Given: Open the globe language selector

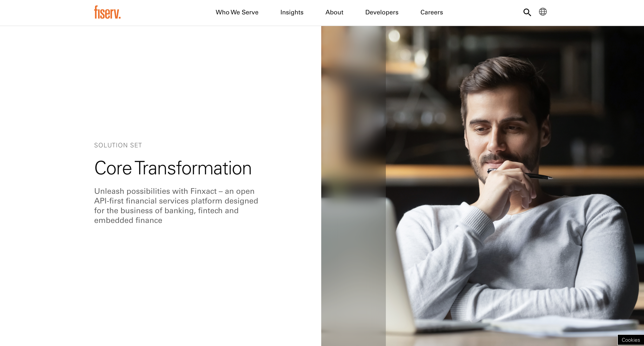Looking at the screenshot, I should tap(543, 12).
